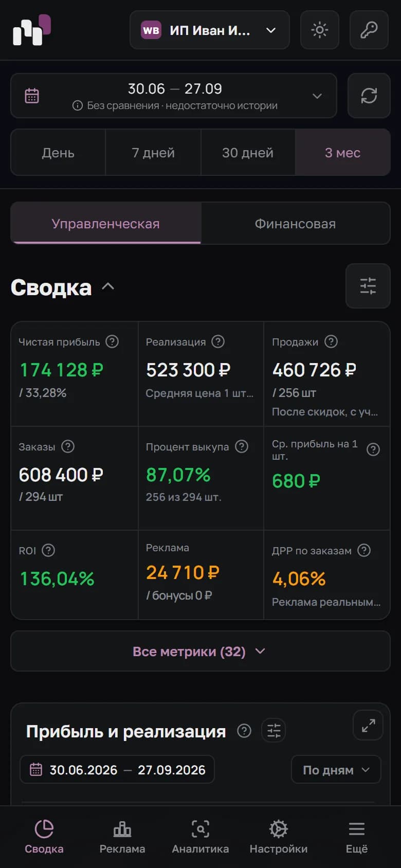401x868 pixels.
Task: Open Сводка metrics settings sliders icon
Action: pos(368,286)
